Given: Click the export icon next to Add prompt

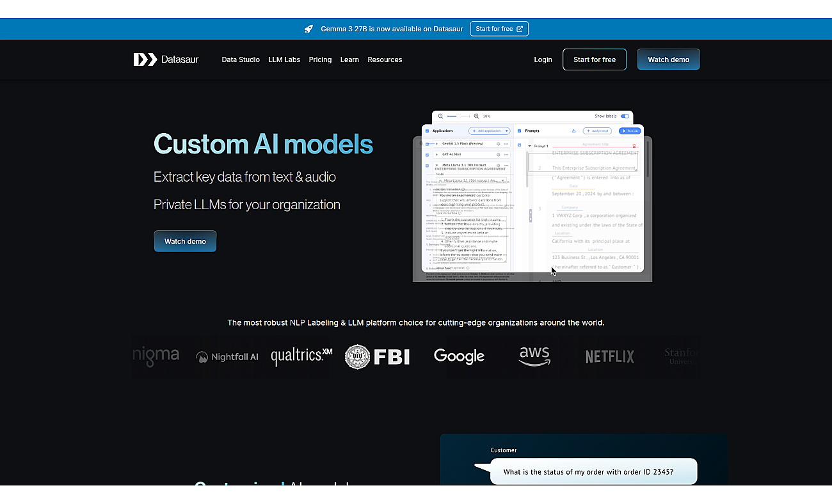Looking at the screenshot, I should (573, 131).
